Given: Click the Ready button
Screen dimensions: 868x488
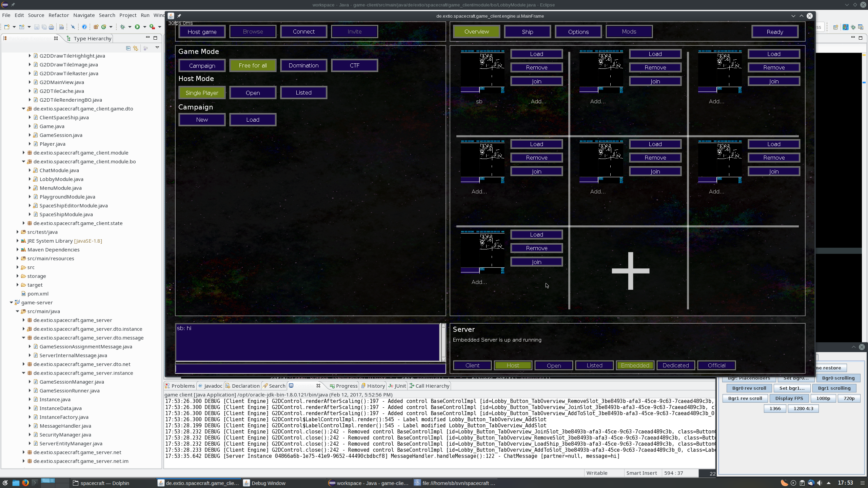Looking at the screenshot, I should pyautogui.click(x=775, y=32).
